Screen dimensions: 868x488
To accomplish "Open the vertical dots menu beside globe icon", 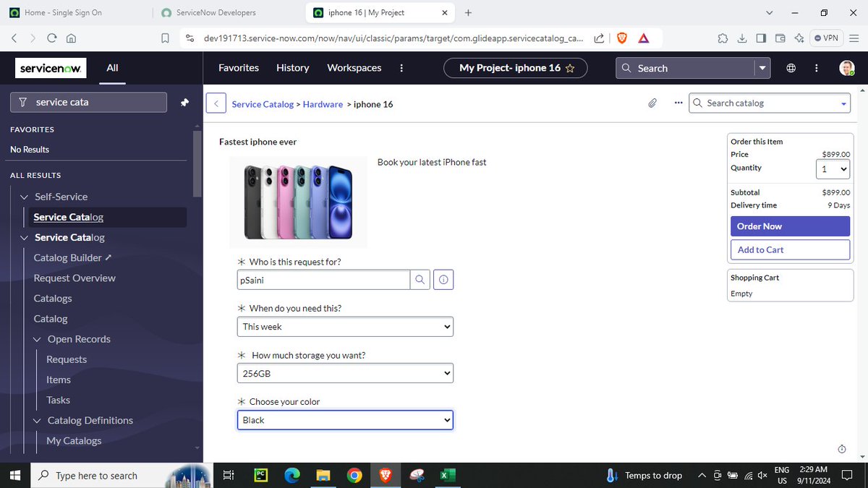I will coord(817,68).
